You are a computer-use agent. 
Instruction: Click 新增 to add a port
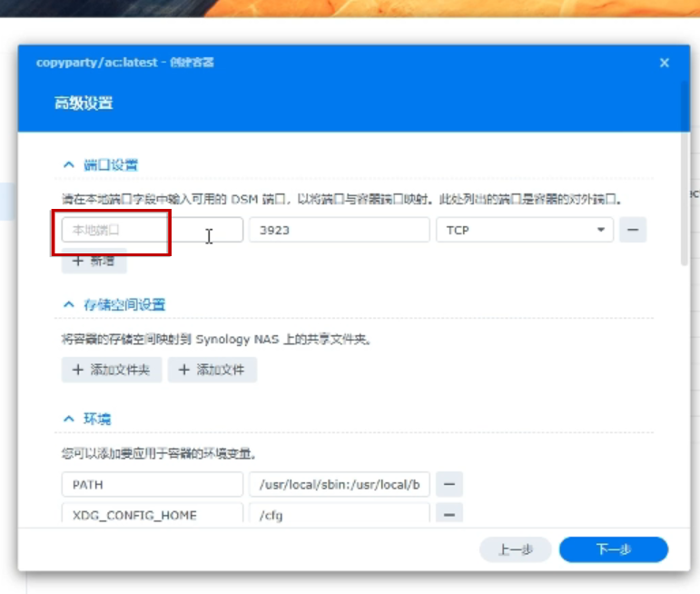(x=94, y=262)
